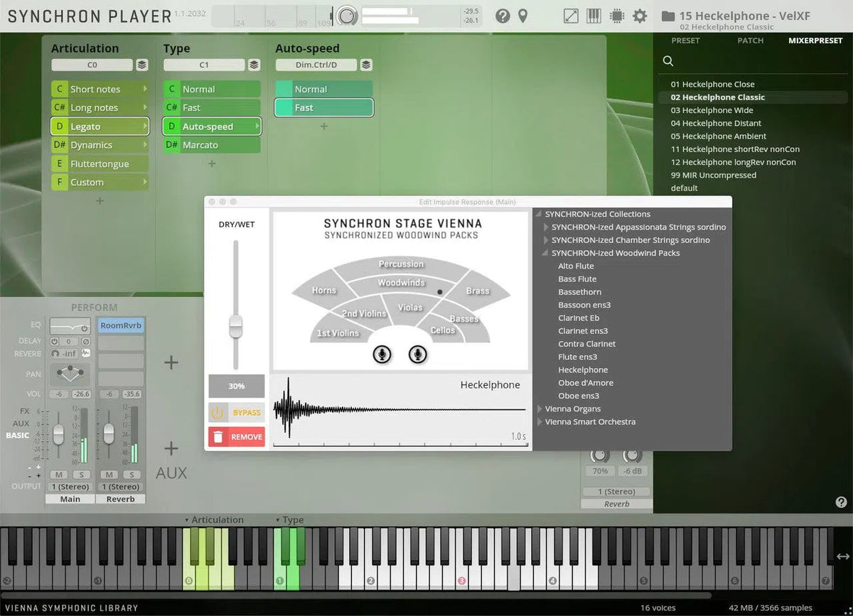Toggle the BYPASS power button

218,413
